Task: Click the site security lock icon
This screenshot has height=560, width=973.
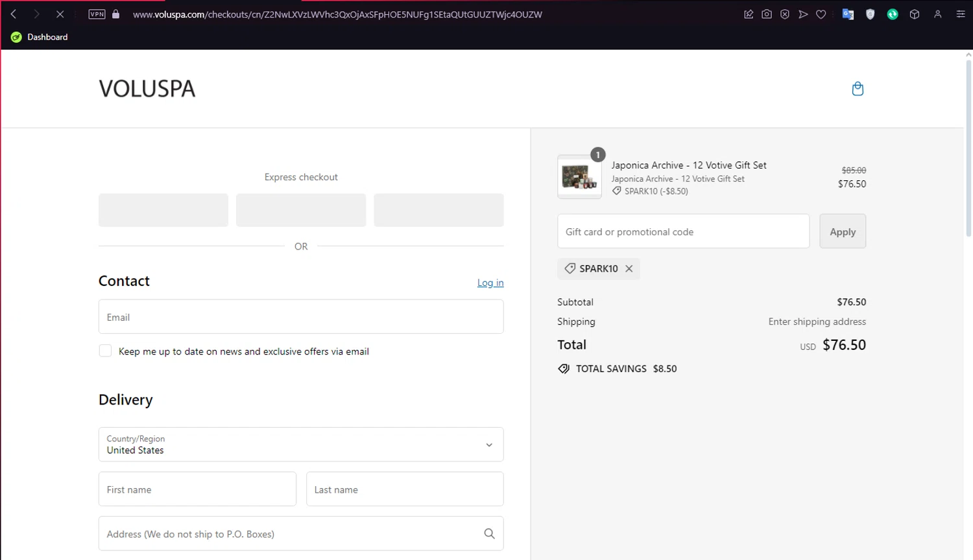Action: pyautogui.click(x=116, y=14)
